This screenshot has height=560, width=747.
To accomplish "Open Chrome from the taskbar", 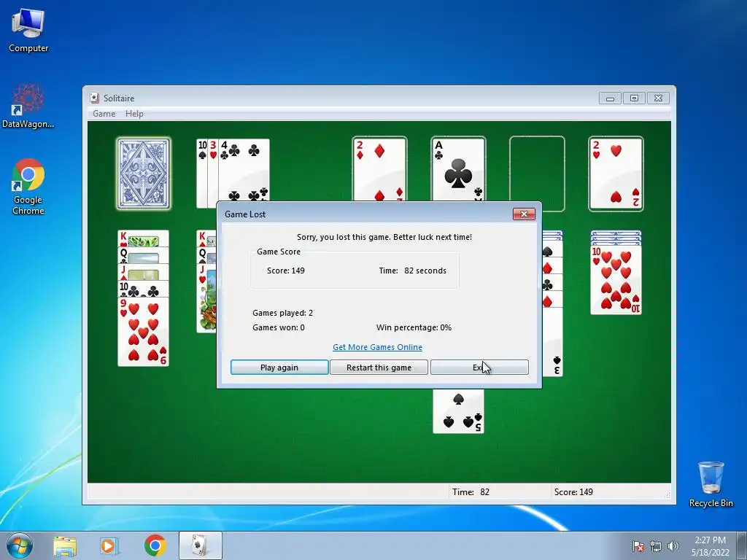I will (155, 545).
